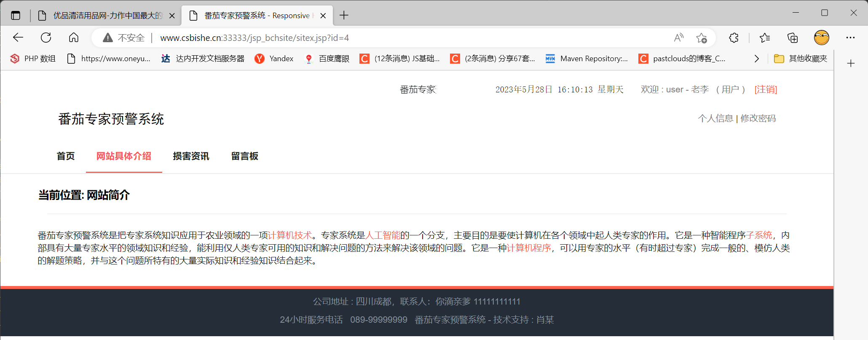Go to 首页 menu item
This screenshot has height=340, width=868.
coord(66,156)
